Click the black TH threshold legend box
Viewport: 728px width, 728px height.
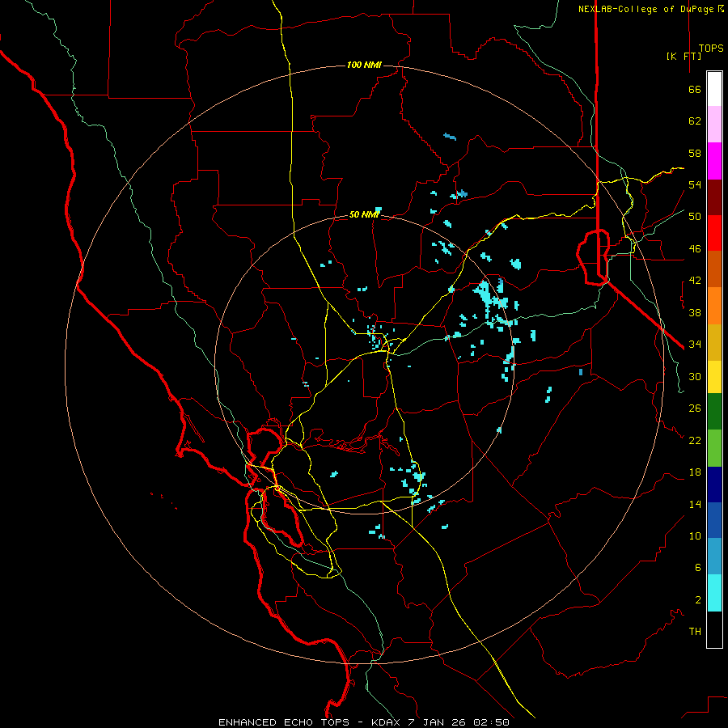click(714, 629)
